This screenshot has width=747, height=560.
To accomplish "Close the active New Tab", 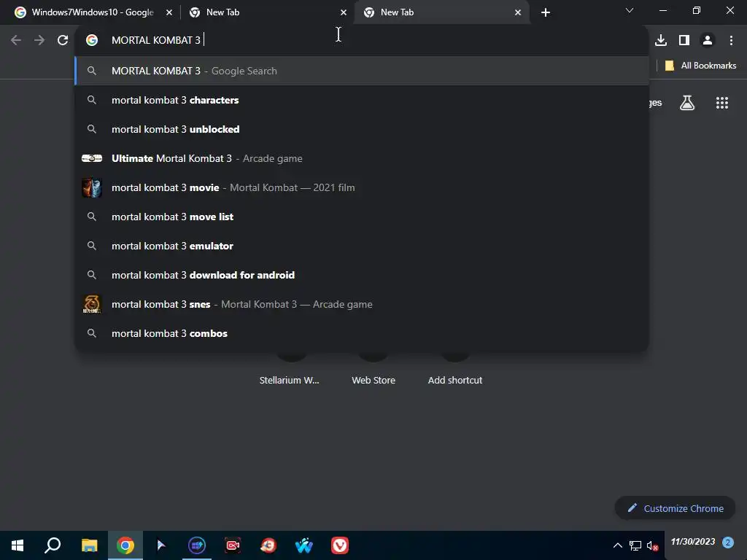I will (x=518, y=12).
